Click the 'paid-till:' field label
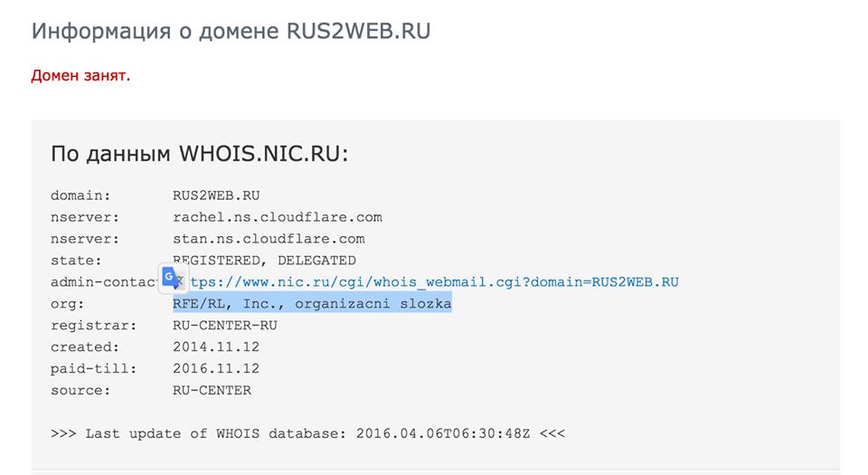The width and height of the screenshot is (868, 475). (x=93, y=369)
